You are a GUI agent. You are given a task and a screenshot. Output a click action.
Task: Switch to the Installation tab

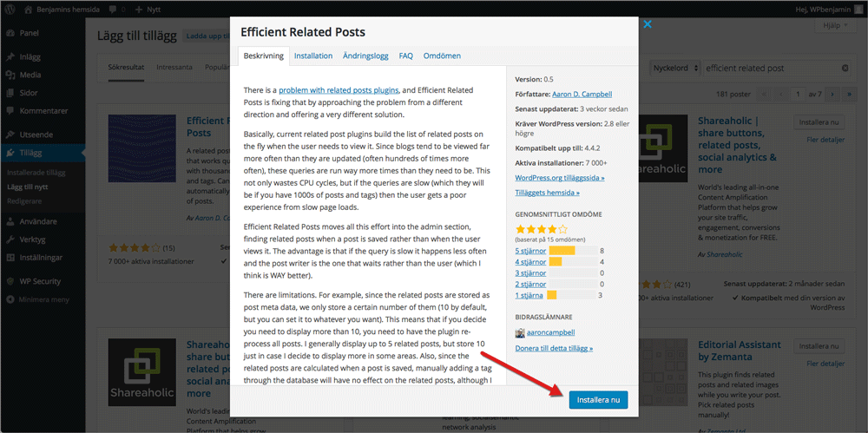pos(312,56)
